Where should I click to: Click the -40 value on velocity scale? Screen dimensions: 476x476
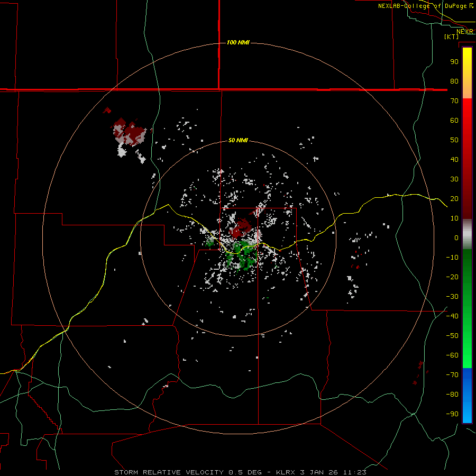click(452, 316)
